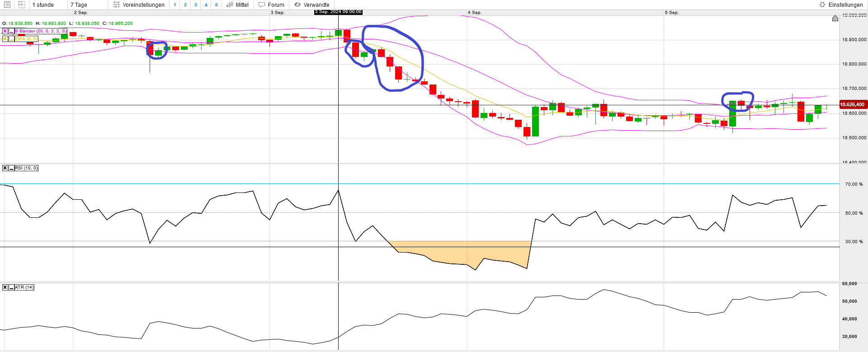
Task: Click the current price label 18.626,400
Action: pos(853,104)
